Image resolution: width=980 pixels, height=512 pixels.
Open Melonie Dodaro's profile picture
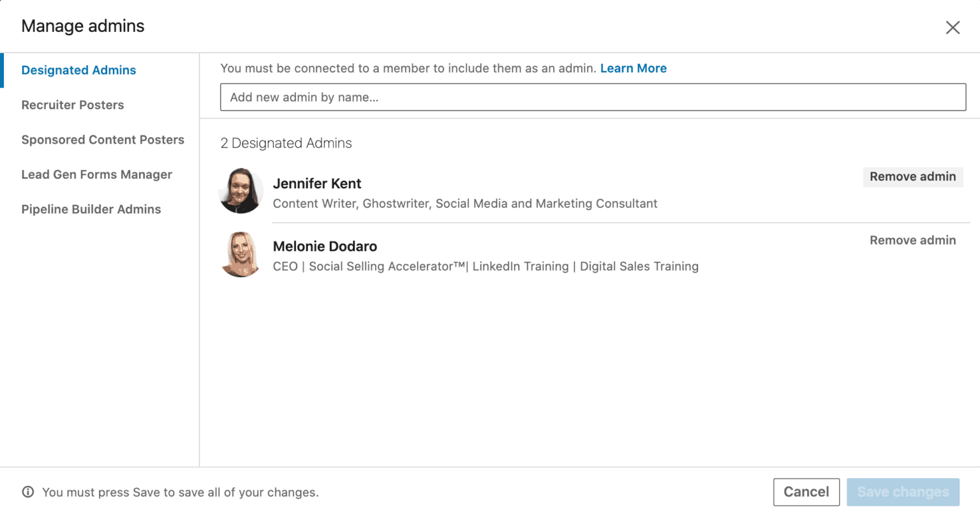pos(241,254)
